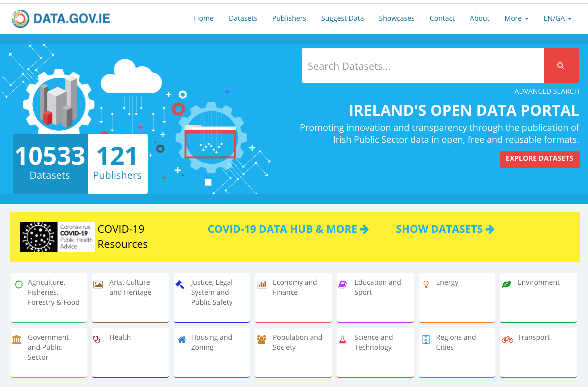Select the Health label
This screenshot has height=387, width=588.
120,337
